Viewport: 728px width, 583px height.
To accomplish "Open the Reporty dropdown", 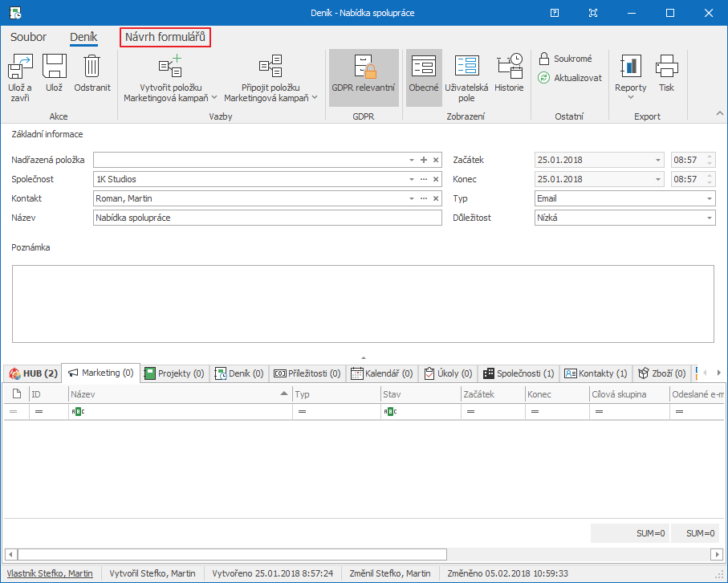I will [x=631, y=77].
